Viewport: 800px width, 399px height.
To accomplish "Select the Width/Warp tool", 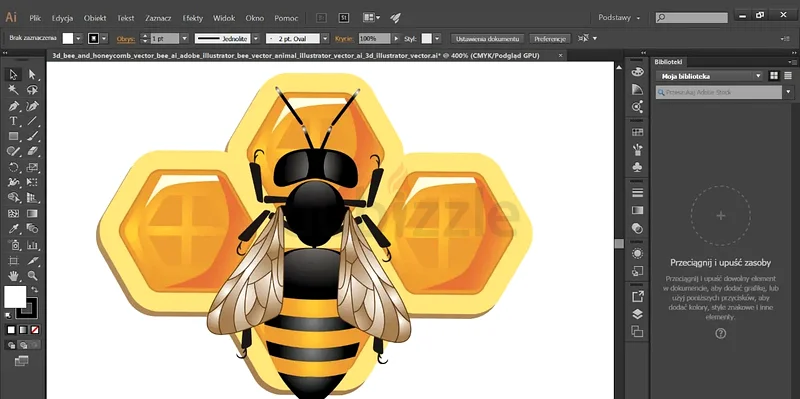I will [x=13, y=182].
